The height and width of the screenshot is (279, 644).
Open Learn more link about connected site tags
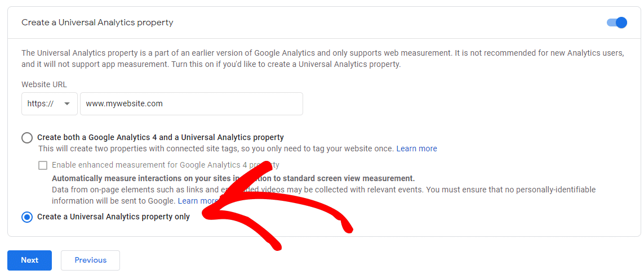[x=416, y=148]
